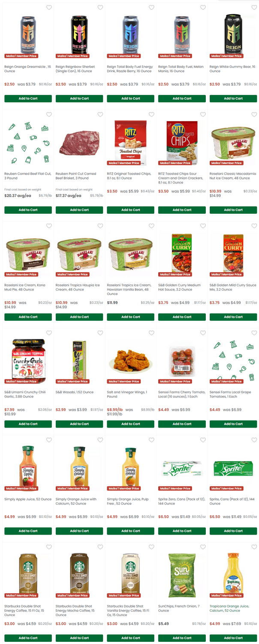The height and width of the screenshot is (644, 259).
Task: Add S&B Wasabi to cart
Action: pyautogui.click(x=79, y=424)
